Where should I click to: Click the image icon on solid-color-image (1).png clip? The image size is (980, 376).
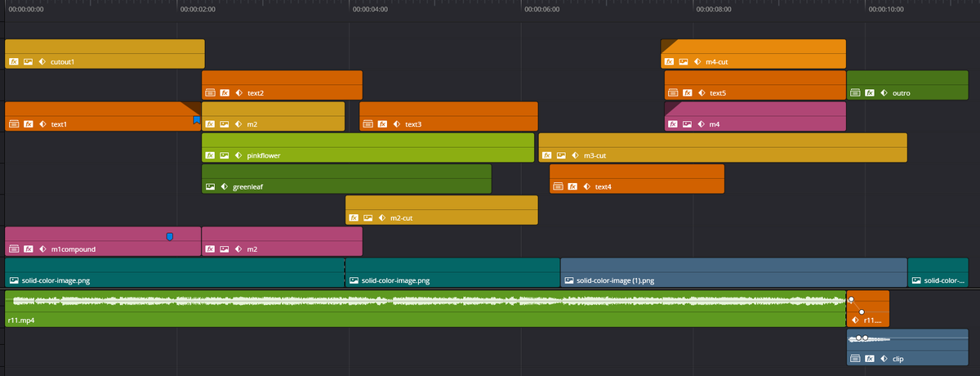click(568, 280)
